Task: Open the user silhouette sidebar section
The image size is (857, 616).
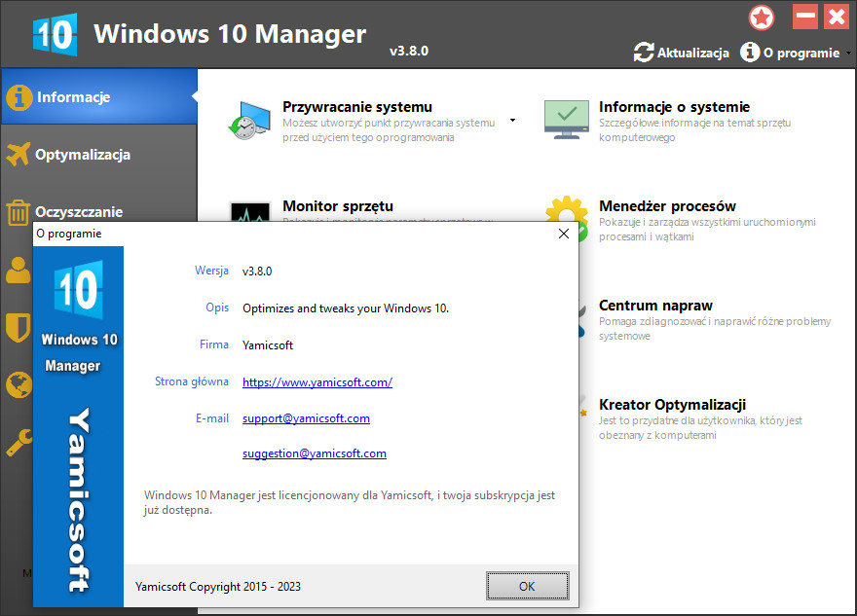Action: pos(19,270)
